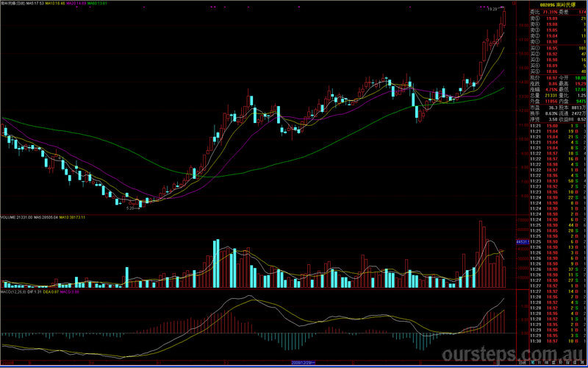
Task: Click the 最低 17.81 low price
Action: tap(580, 90)
